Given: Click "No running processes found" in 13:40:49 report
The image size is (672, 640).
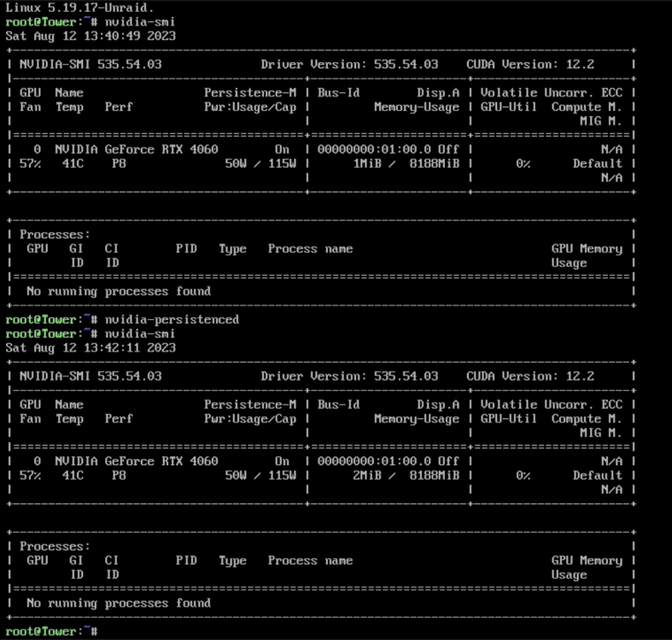Looking at the screenshot, I should point(119,291).
